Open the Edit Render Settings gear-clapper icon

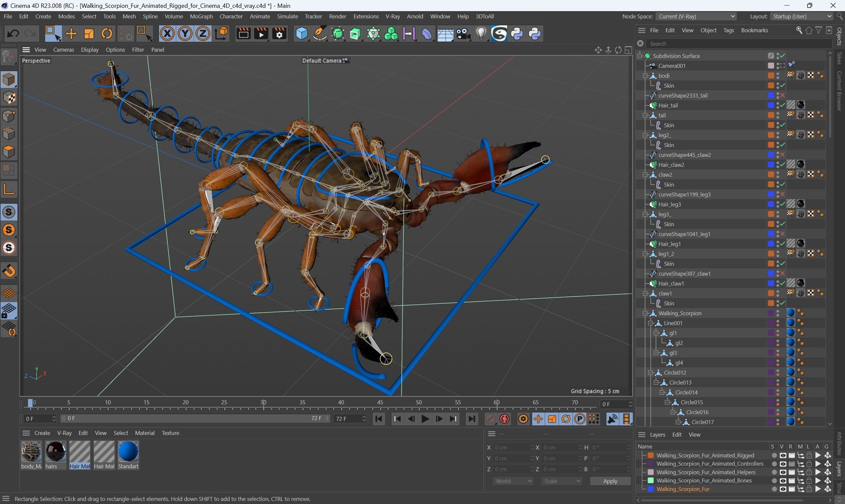(279, 34)
